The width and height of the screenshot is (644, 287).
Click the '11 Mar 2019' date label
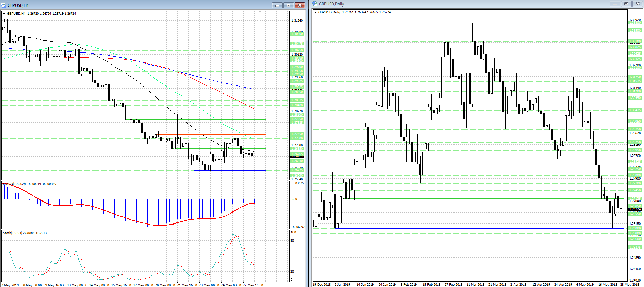click(x=475, y=285)
